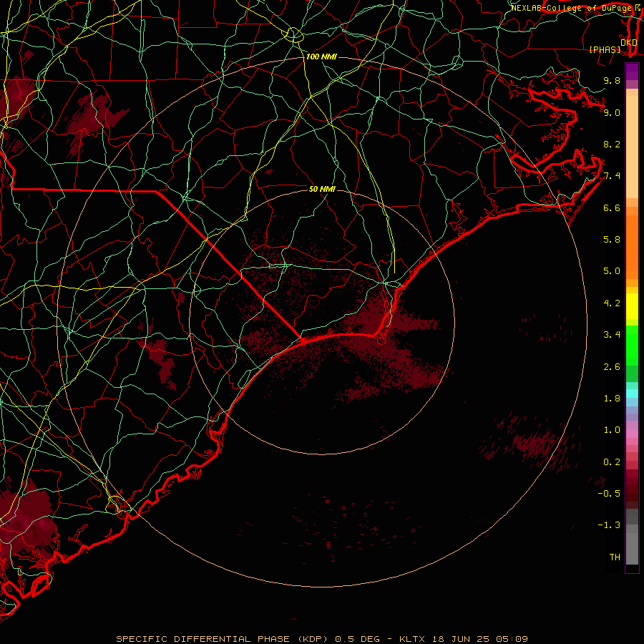Viewport: 644px width, 644px height.
Task: Click the 5.0 scale value
Action: point(612,271)
